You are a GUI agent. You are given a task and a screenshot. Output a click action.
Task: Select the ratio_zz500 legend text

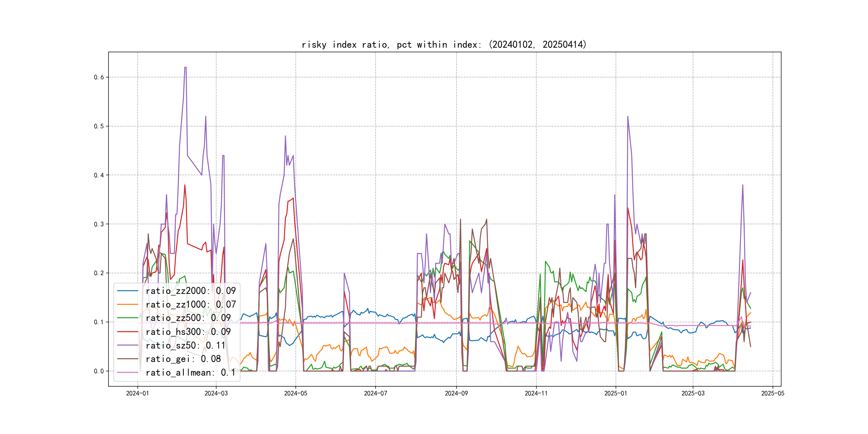[188, 318]
